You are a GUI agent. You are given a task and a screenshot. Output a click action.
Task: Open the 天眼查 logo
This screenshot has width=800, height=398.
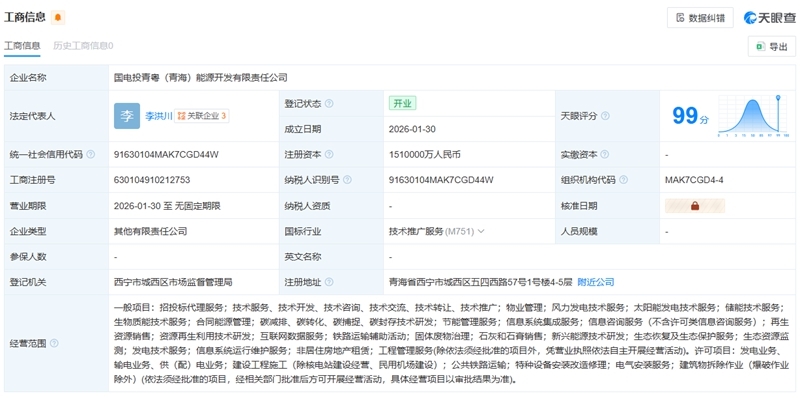click(769, 17)
